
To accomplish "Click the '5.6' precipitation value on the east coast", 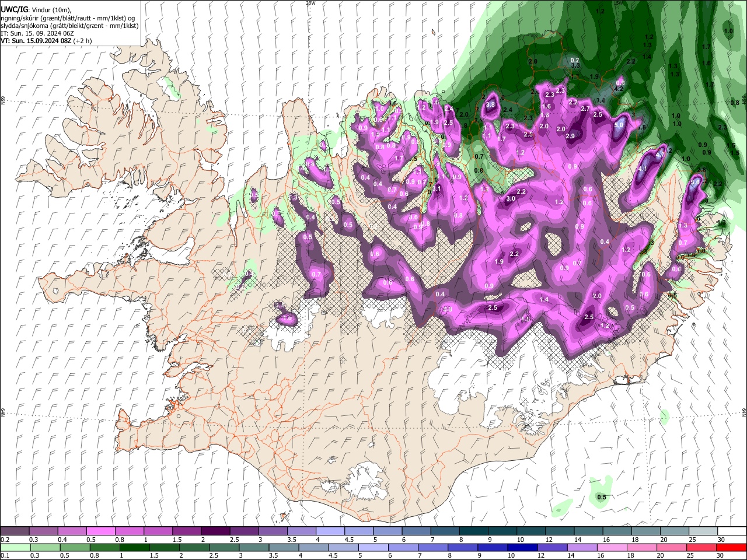I will pyautogui.click(x=695, y=182).
